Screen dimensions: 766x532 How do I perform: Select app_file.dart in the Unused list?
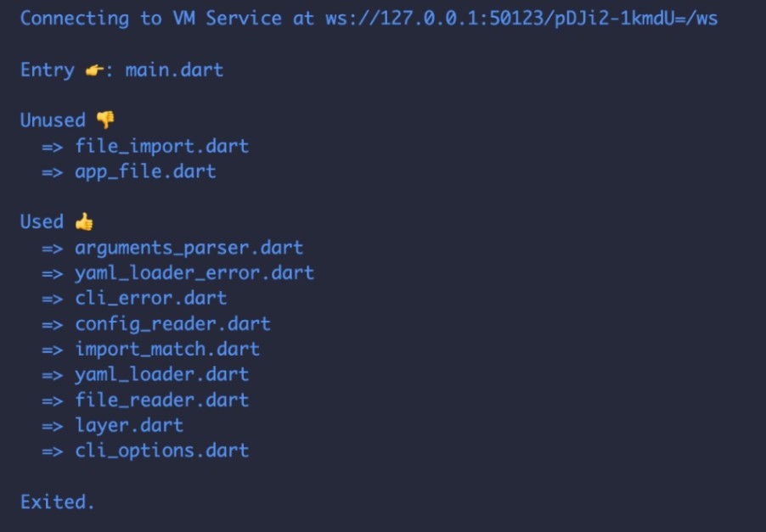pos(145,171)
